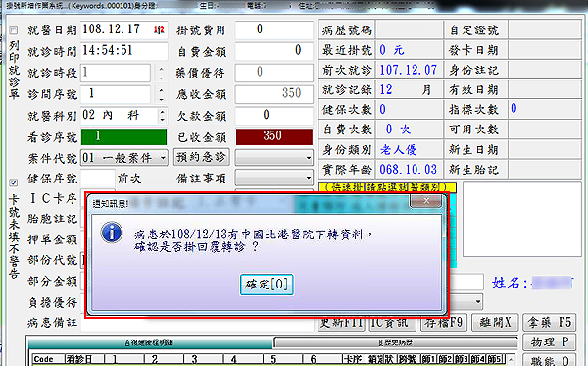Switch to the 歷史病歷 tab
Image resolution: width=588 pixels, height=366 pixels.
(x=396, y=342)
